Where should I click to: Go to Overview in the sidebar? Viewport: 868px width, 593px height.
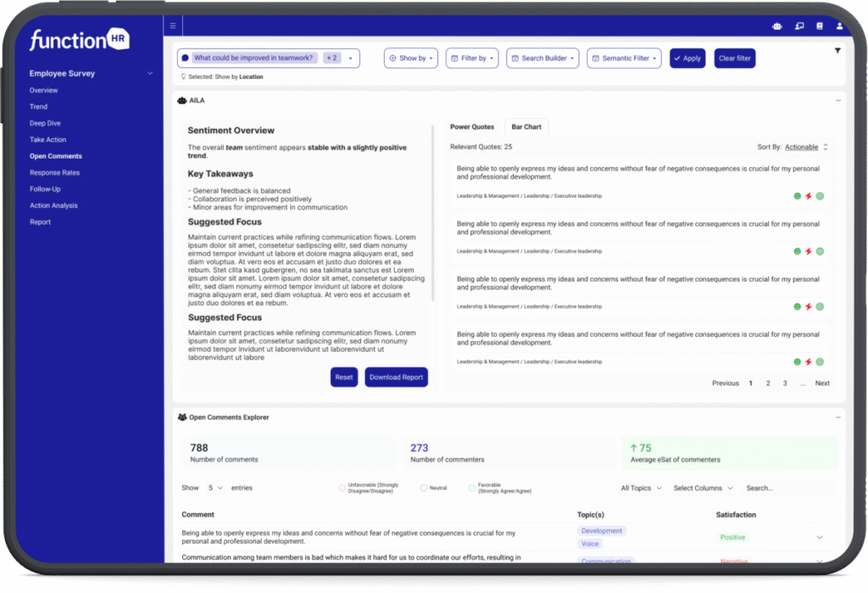[x=44, y=90]
